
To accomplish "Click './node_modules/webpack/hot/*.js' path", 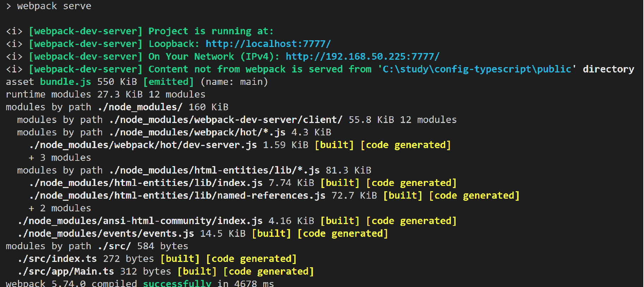I will [x=197, y=133].
